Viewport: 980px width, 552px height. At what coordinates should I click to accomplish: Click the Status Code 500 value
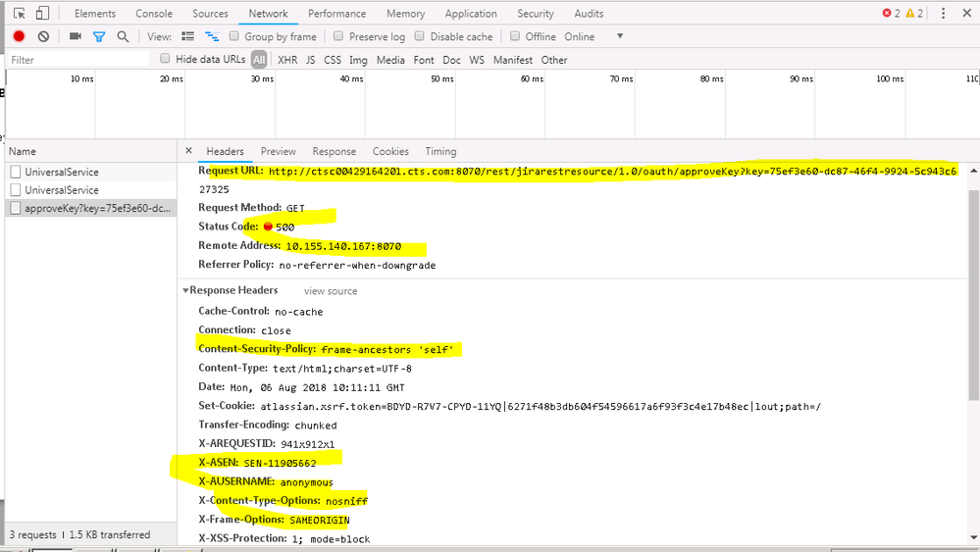click(x=285, y=227)
